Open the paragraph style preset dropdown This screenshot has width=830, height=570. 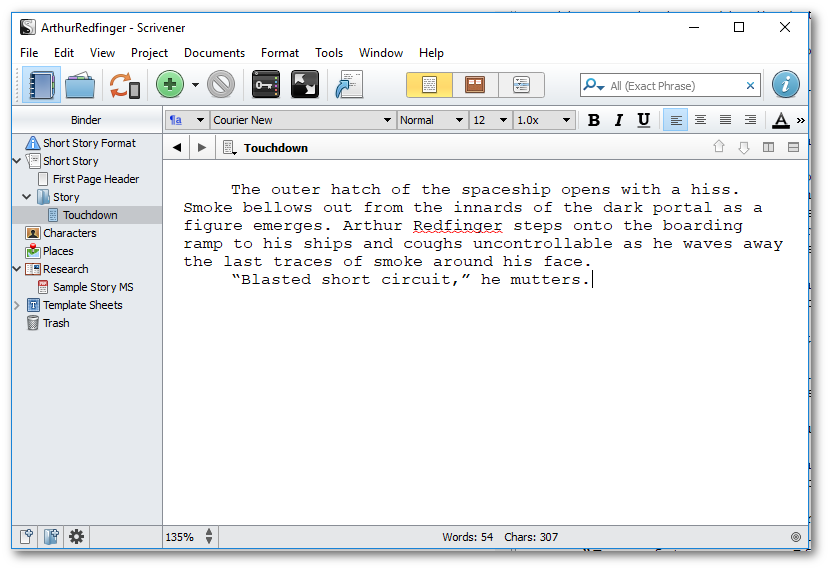[x=186, y=120]
